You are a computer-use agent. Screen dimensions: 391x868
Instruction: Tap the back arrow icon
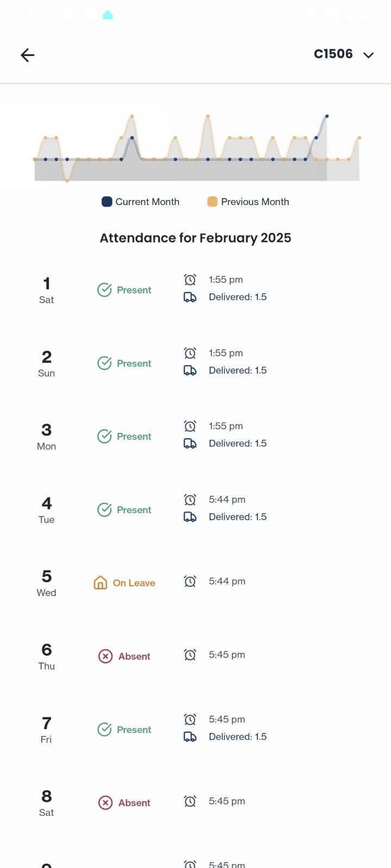[x=28, y=55]
